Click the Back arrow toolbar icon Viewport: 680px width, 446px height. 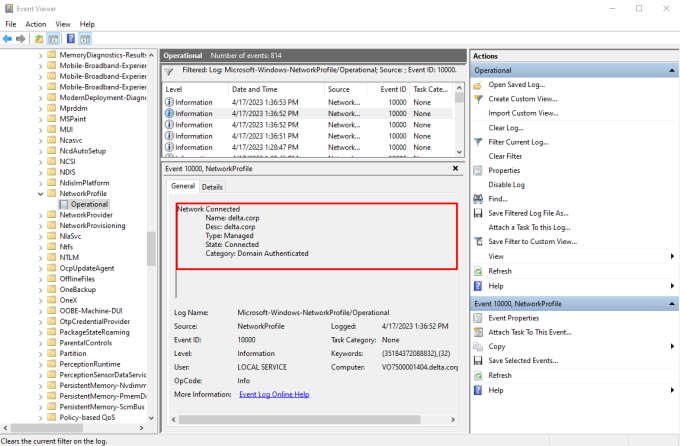[8, 38]
